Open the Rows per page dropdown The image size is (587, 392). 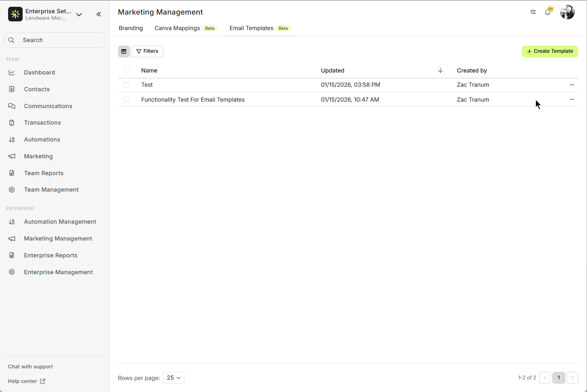(x=173, y=378)
